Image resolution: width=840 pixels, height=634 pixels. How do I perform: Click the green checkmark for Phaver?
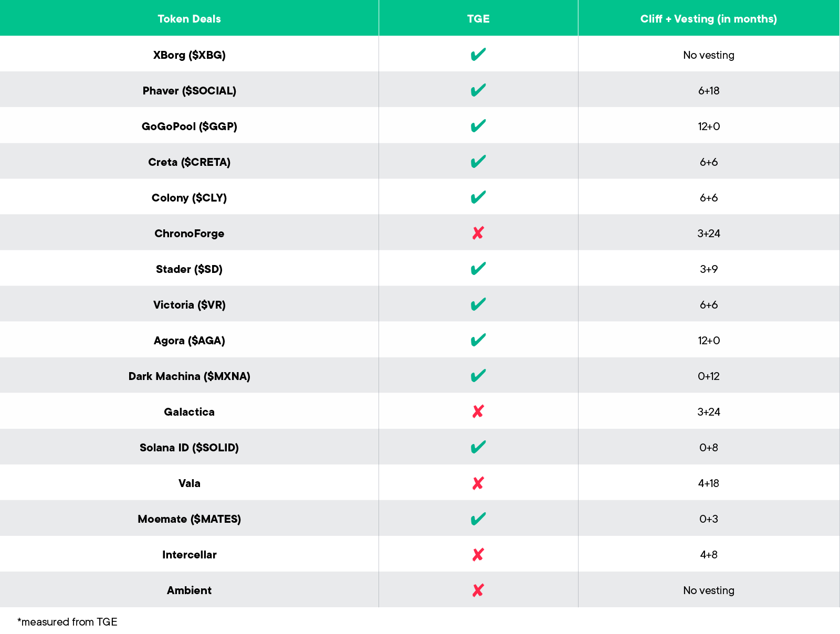pyautogui.click(x=478, y=90)
